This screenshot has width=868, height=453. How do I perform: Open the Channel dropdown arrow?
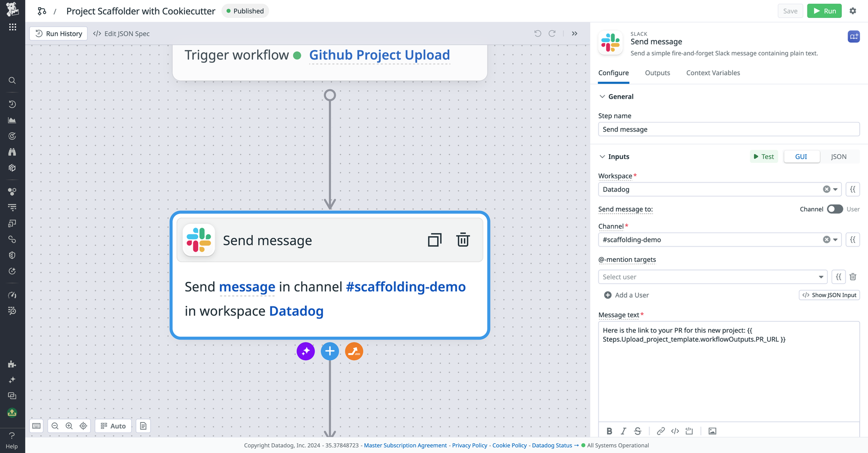click(836, 239)
